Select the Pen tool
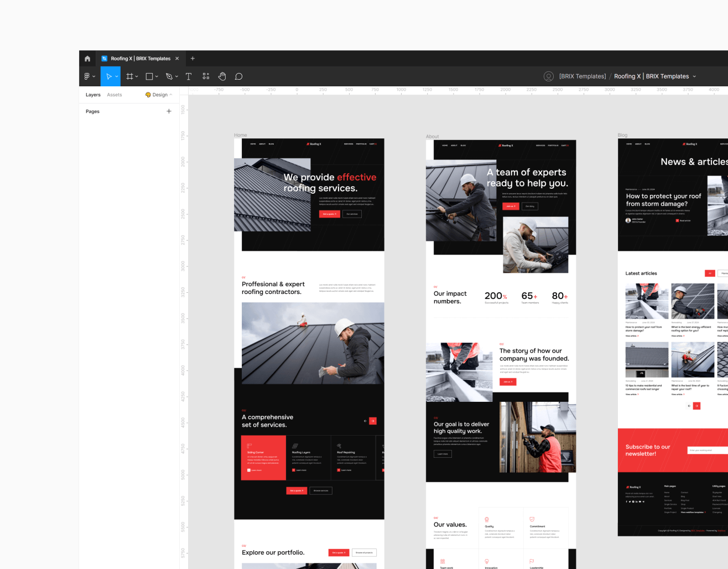Viewport: 728px width, 569px height. 168,76
